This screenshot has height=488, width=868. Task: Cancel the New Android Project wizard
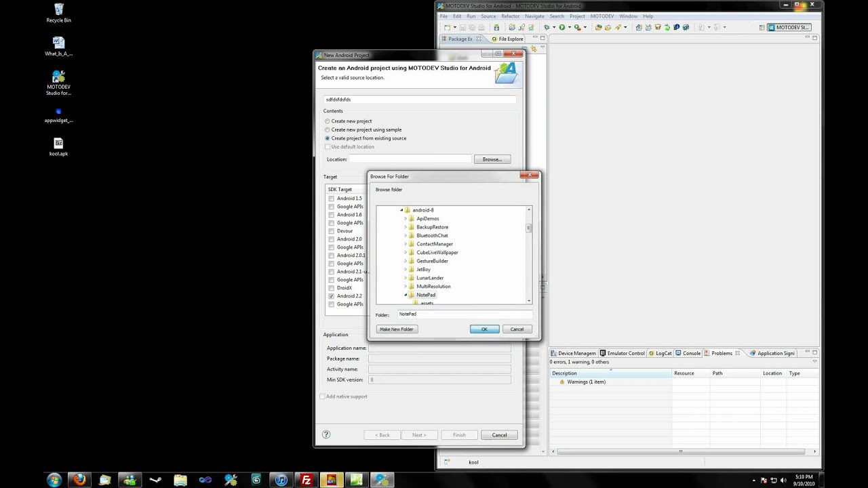[499, 435]
